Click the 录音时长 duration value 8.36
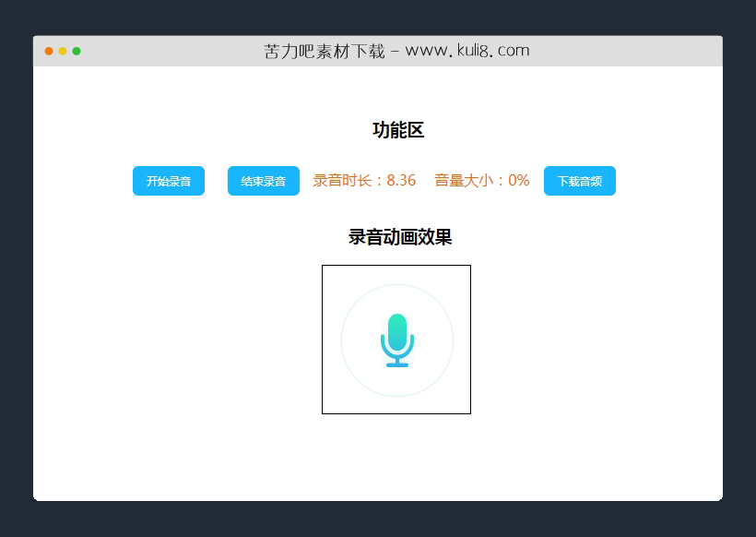The height and width of the screenshot is (537, 756). 402,180
